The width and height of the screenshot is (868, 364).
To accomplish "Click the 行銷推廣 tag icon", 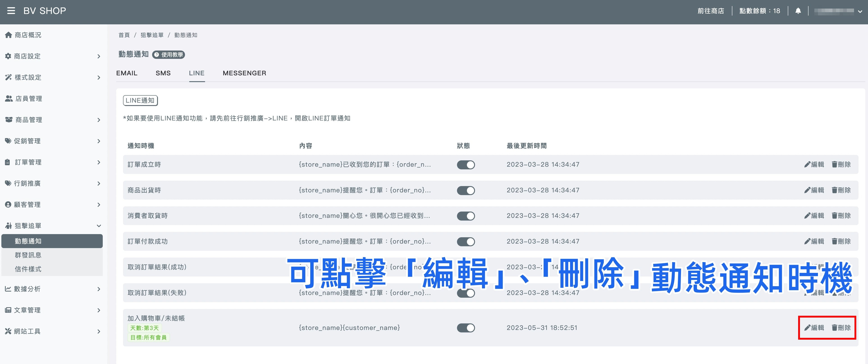I will click(8, 183).
